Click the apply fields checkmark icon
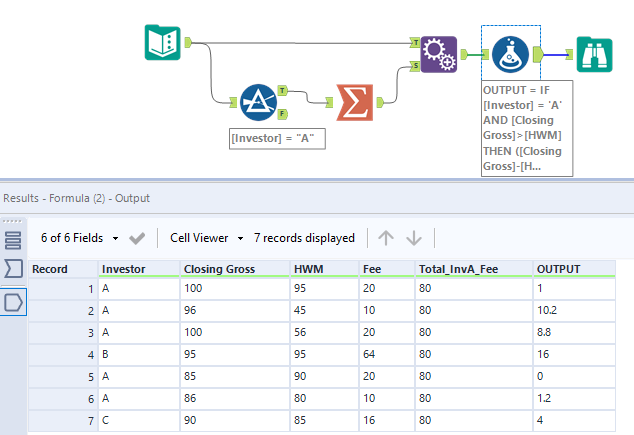The width and height of the screenshot is (634, 435). click(138, 238)
